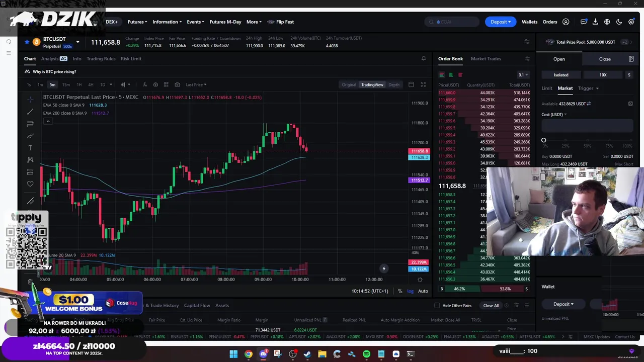
Task: Select the crosshair cursor tool
Action: pos(30,100)
